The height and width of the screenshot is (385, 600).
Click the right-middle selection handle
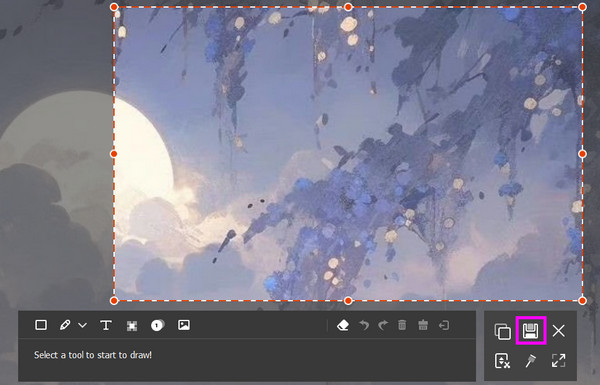point(582,154)
